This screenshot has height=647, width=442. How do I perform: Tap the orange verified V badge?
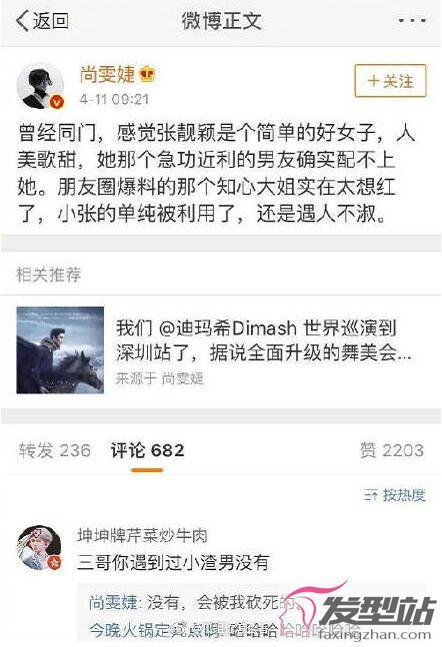point(57,102)
